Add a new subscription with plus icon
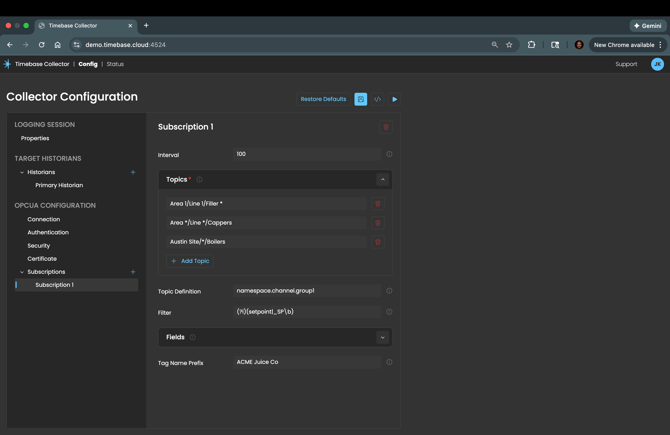Image resolution: width=670 pixels, height=435 pixels. (133, 272)
